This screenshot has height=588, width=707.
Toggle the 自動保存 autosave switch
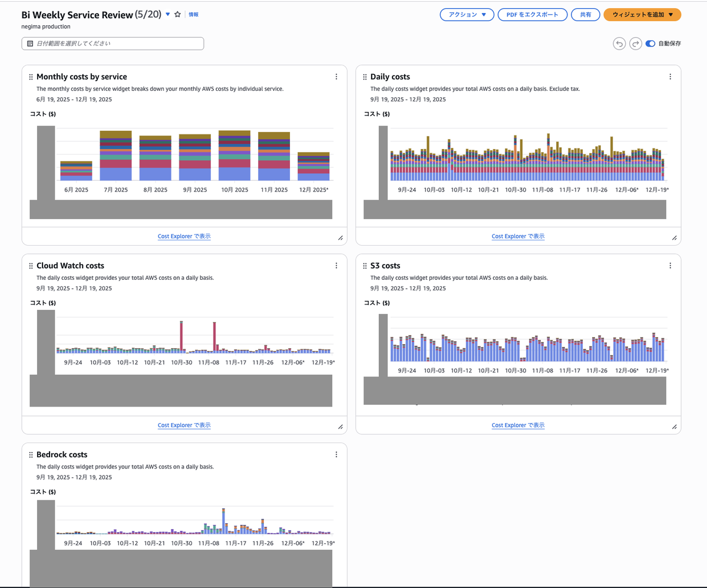tap(650, 44)
